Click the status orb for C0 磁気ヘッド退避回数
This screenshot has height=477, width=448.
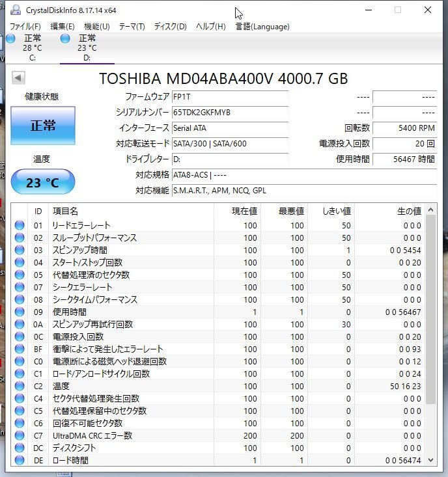click(20, 361)
